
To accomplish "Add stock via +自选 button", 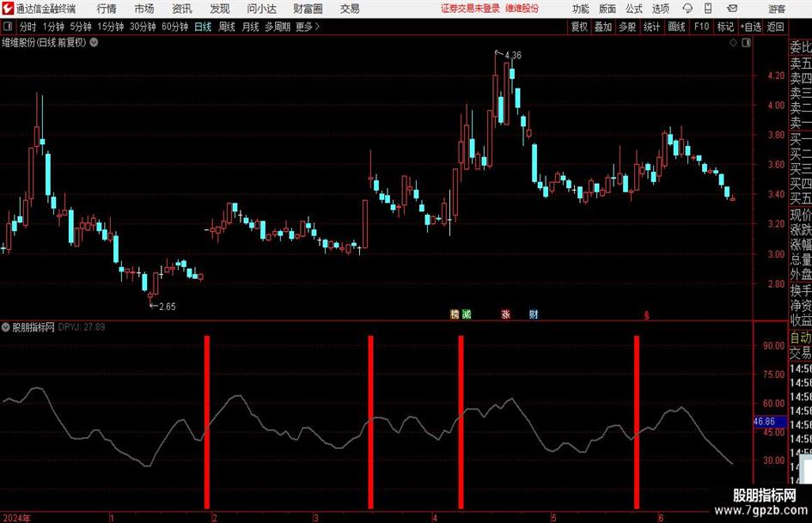I will tap(750, 27).
